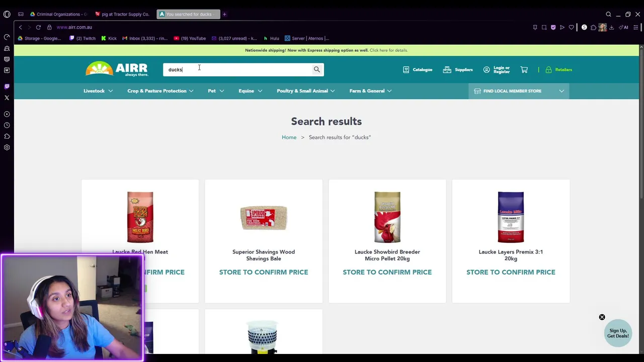Click the site padlock security icon
The width and height of the screenshot is (644, 362).
(49, 27)
